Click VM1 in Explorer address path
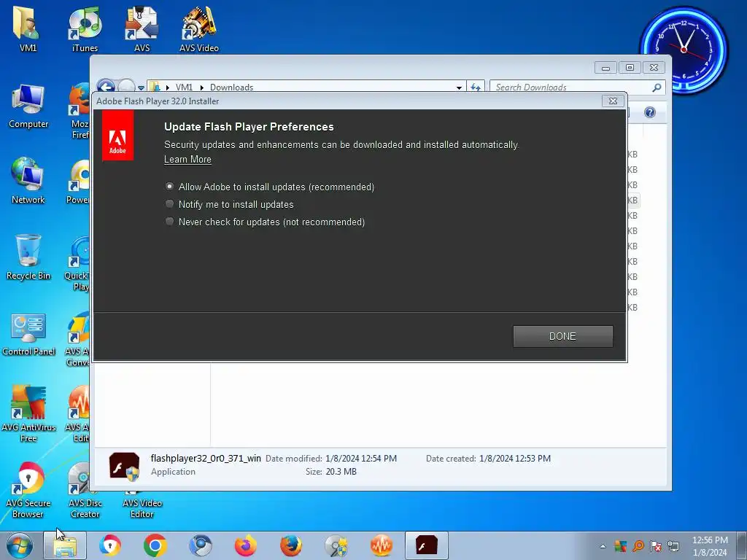 pos(184,87)
